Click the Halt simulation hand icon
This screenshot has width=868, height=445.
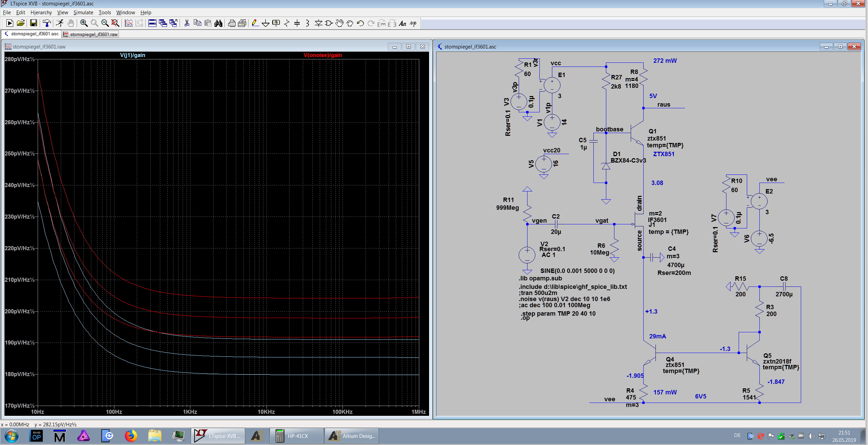point(71,23)
